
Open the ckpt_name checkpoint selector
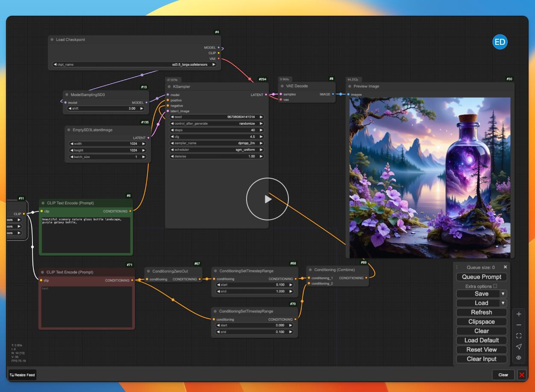pos(135,64)
